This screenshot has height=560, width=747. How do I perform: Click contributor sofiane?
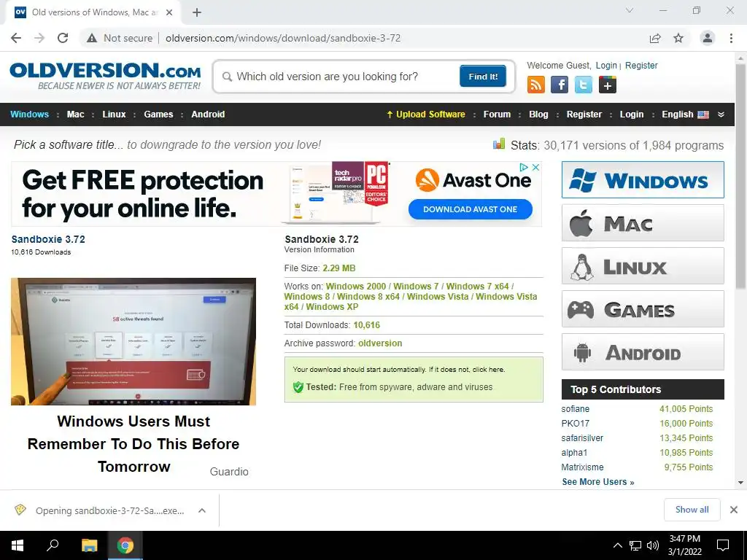tap(575, 409)
